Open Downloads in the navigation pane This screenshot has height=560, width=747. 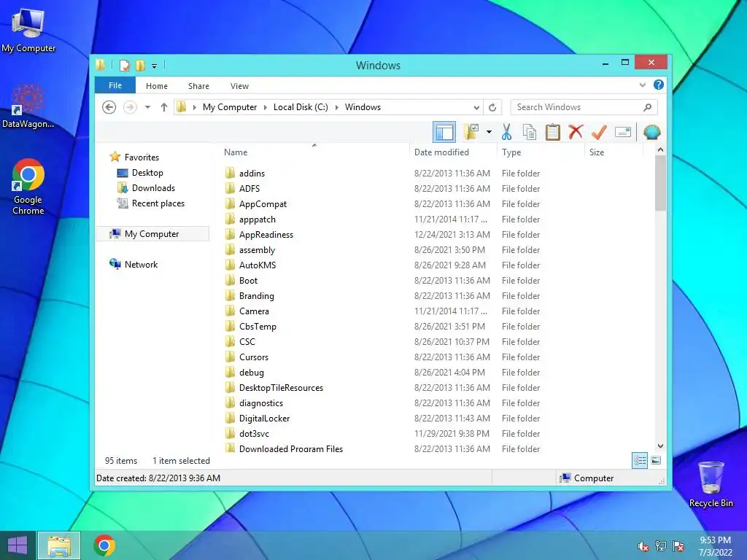click(153, 187)
